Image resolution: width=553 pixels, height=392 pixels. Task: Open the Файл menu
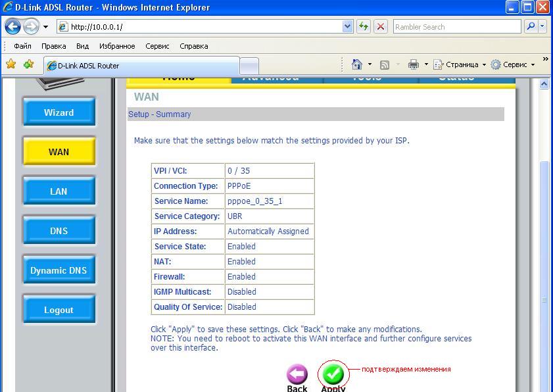point(22,46)
